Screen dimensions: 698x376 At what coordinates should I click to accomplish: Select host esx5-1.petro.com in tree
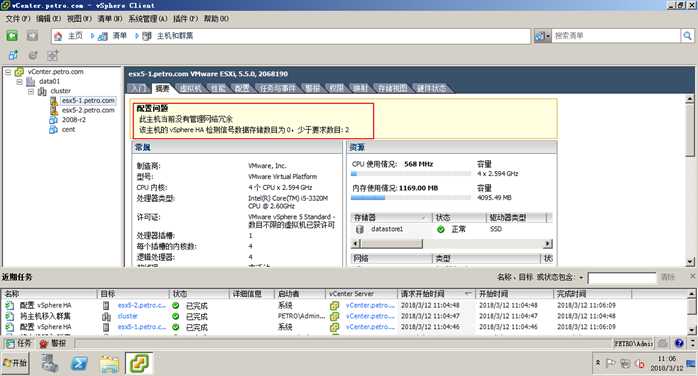tap(88, 101)
